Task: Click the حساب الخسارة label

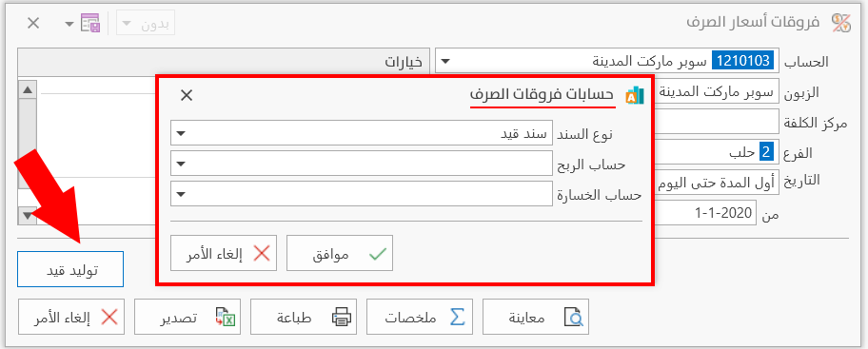Action: pos(601,195)
